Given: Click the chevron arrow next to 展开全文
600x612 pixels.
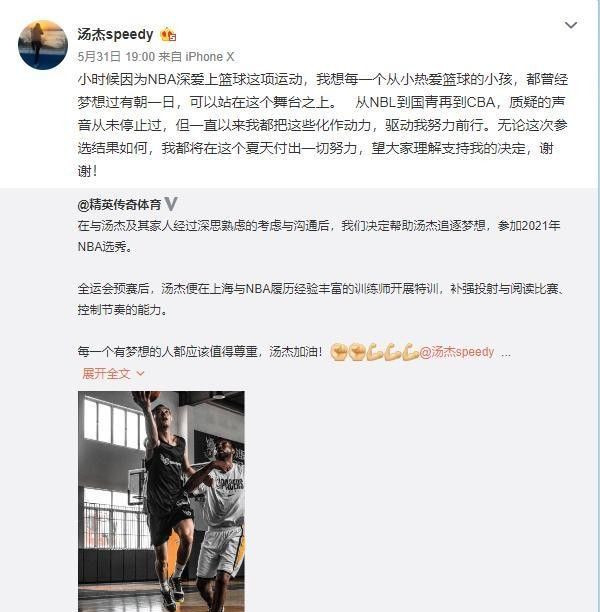Looking at the screenshot, I should point(141,374).
